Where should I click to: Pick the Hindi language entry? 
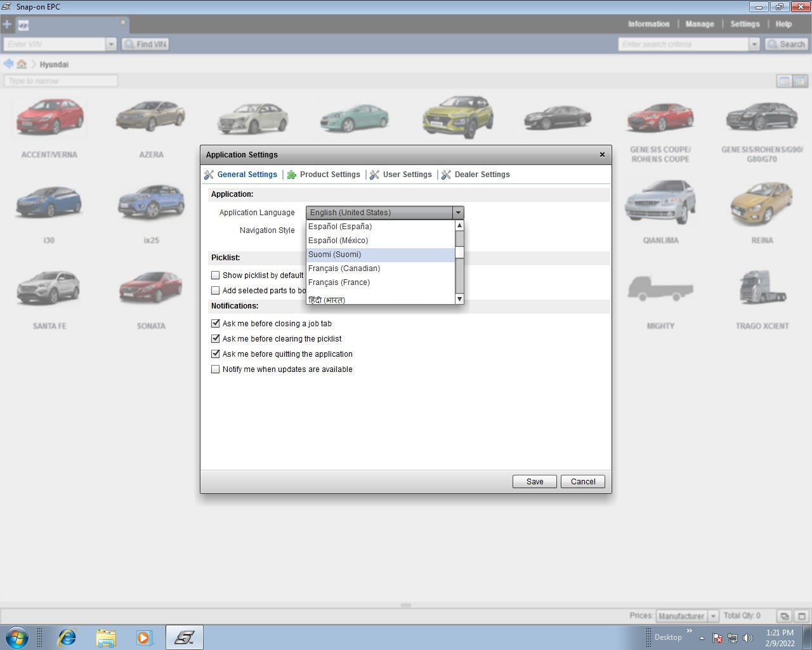(x=380, y=299)
